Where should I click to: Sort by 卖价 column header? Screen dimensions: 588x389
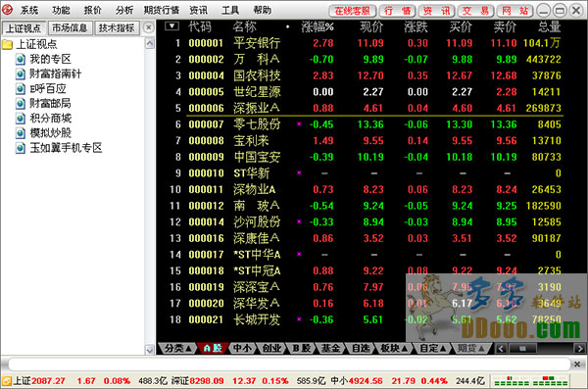pos(505,26)
